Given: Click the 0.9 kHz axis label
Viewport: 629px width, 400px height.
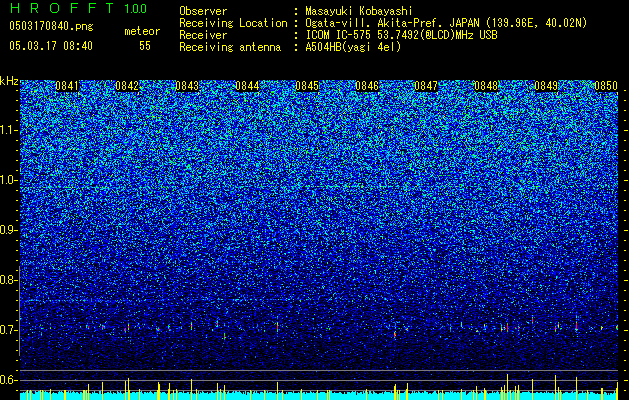Looking at the screenshot, I should pyautogui.click(x=8, y=230).
